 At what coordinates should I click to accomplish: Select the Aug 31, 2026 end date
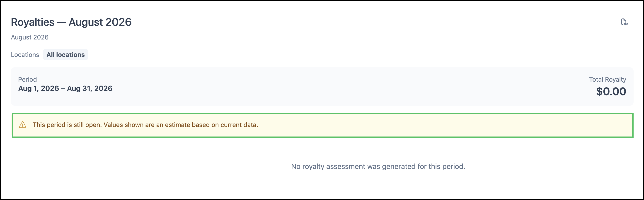[90, 88]
